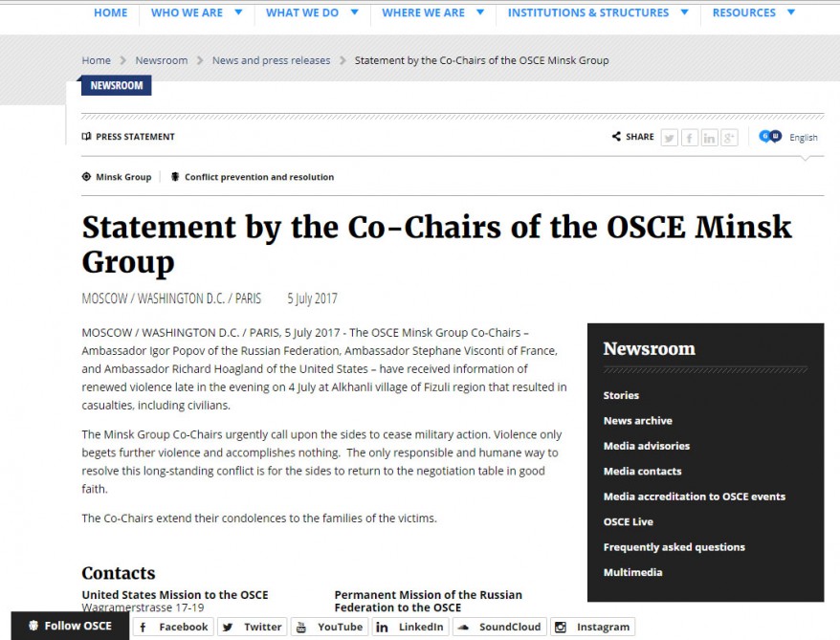This screenshot has height=640, width=840.
Task: Expand the Resources dropdown arrow
Action: pyautogui.click(x=791, y=11)
